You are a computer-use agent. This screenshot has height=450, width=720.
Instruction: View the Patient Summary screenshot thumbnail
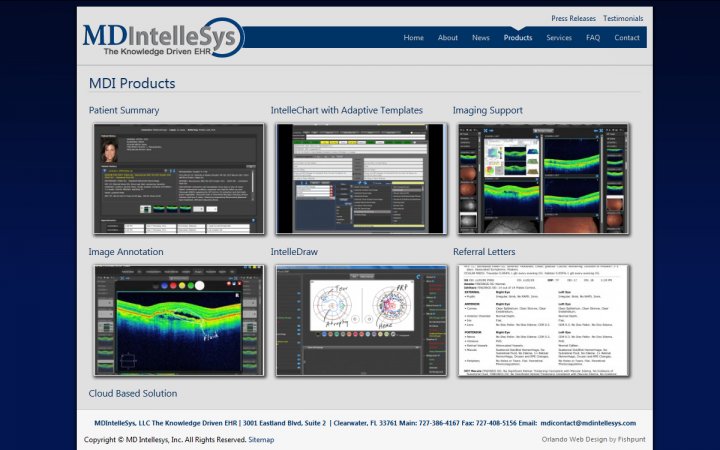click(179, 179)
